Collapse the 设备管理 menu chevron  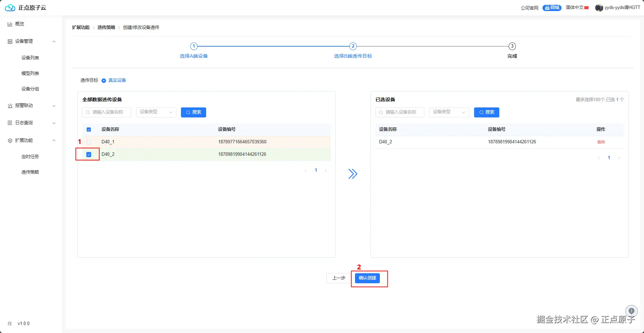click(x=54, y=41)
